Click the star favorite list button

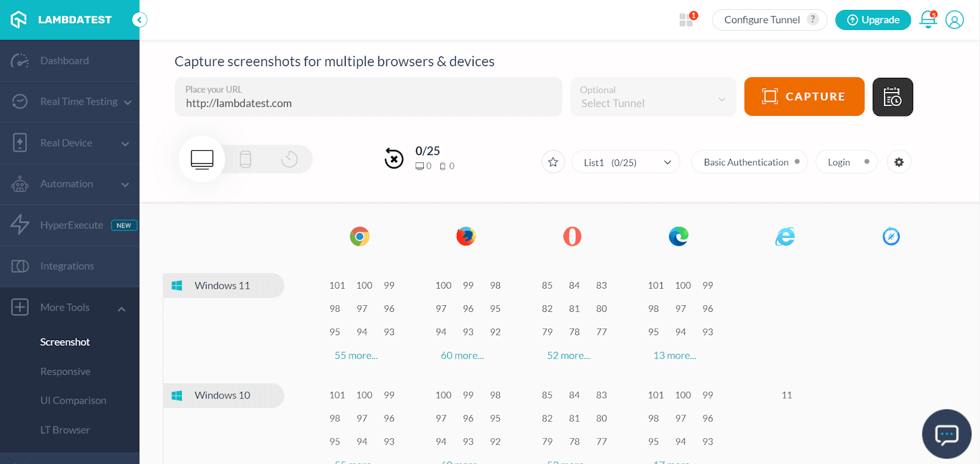pyautogui.click(x=553, y=162)
